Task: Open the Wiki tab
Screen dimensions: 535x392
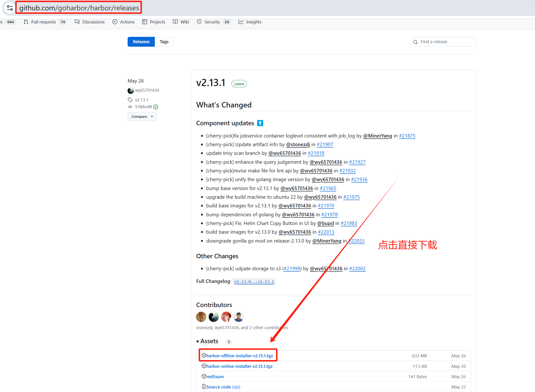Action: [181, 22]
